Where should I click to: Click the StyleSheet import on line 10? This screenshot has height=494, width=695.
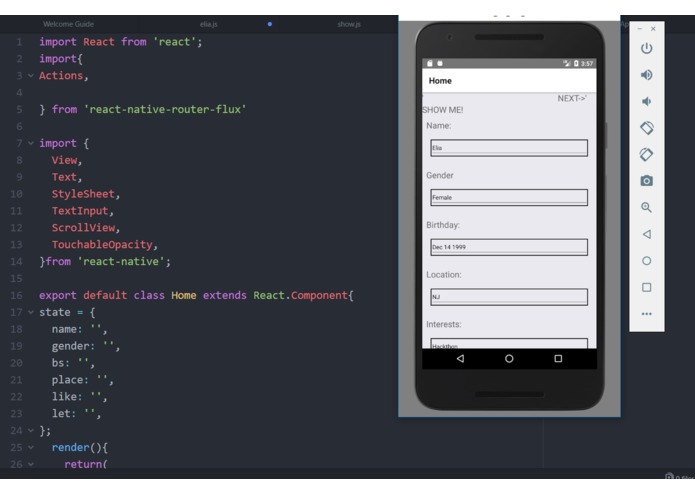[x=83, y=194]
